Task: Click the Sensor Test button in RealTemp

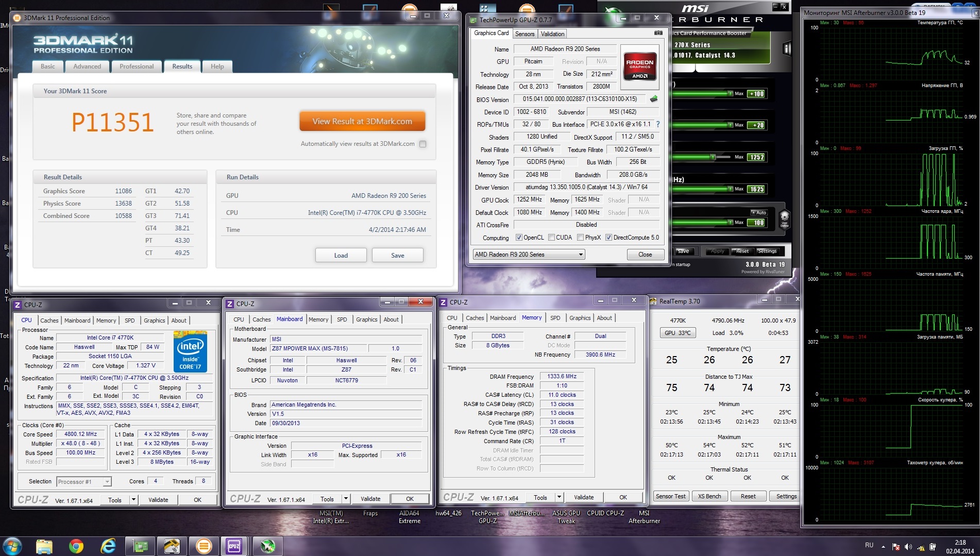Action: [671, 496]
